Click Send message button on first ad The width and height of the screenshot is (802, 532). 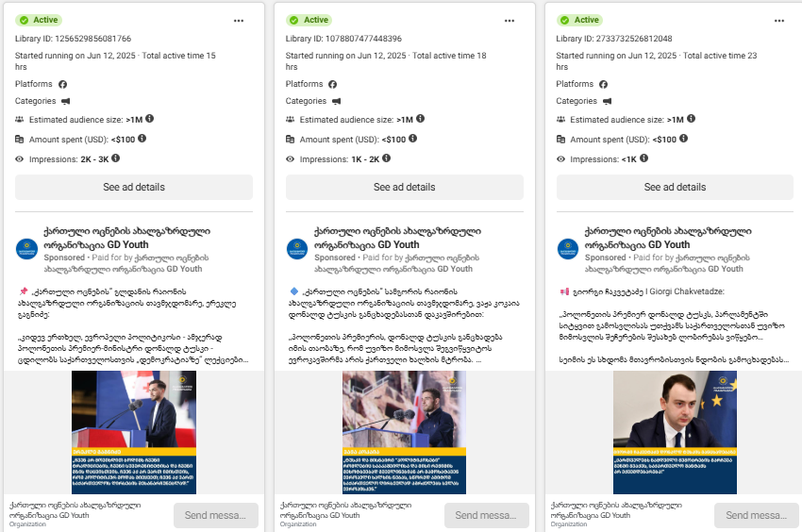216,515
